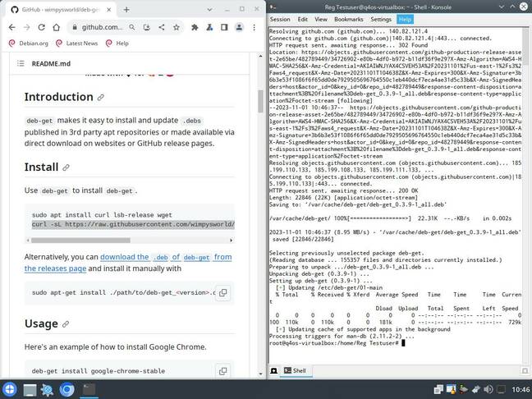This screenshot has height=399, width=532.
Task: Copy the deb-get install google-chrome-stable command
Action: 223,371
